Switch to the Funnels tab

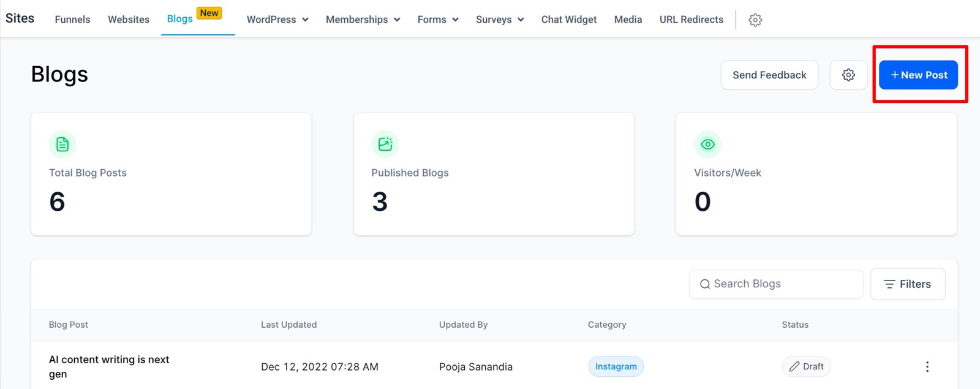click(x=72, y=20)
